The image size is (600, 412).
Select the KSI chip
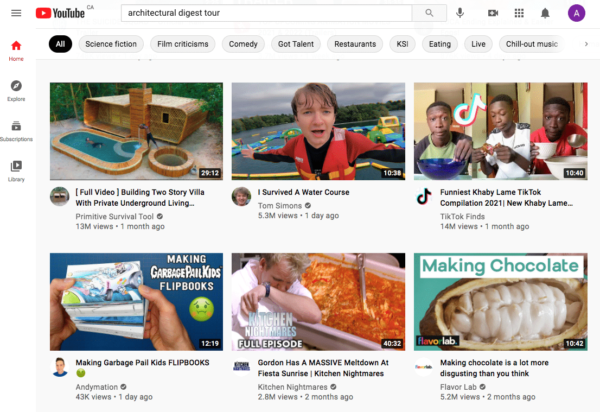(x=402, y=44)
